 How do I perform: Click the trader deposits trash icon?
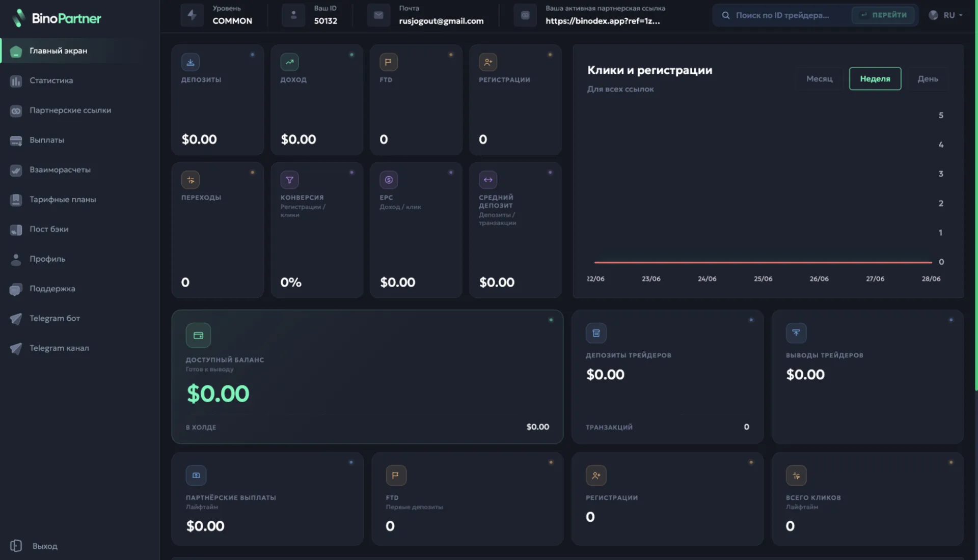coord(596,333)
